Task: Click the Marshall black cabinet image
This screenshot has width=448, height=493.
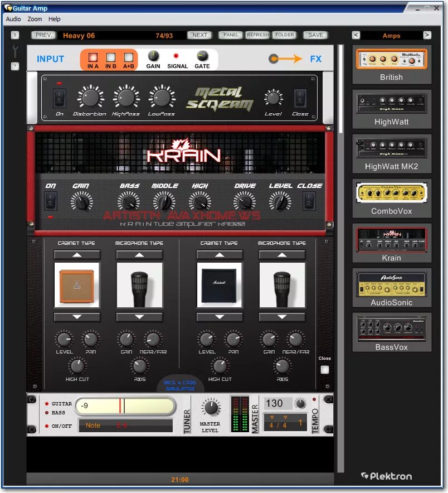Action: point(220,285)
